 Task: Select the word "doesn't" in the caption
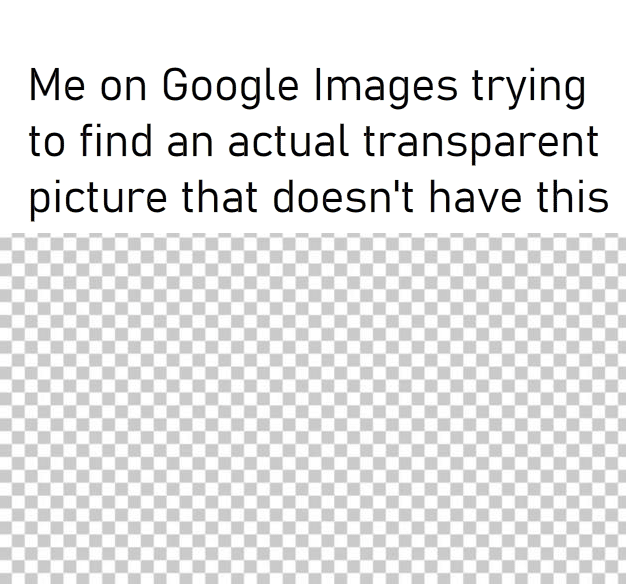pyautogui.click(x=343, y=196)
